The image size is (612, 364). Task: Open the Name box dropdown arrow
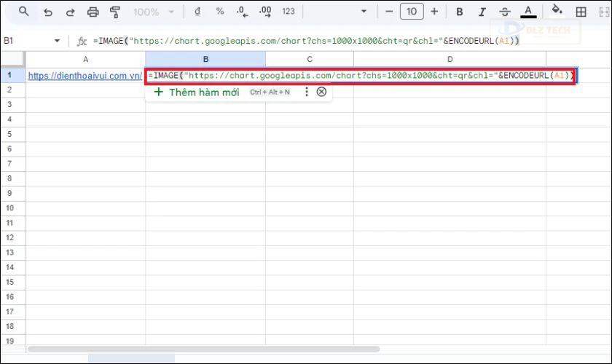click(x=58, y=41)
